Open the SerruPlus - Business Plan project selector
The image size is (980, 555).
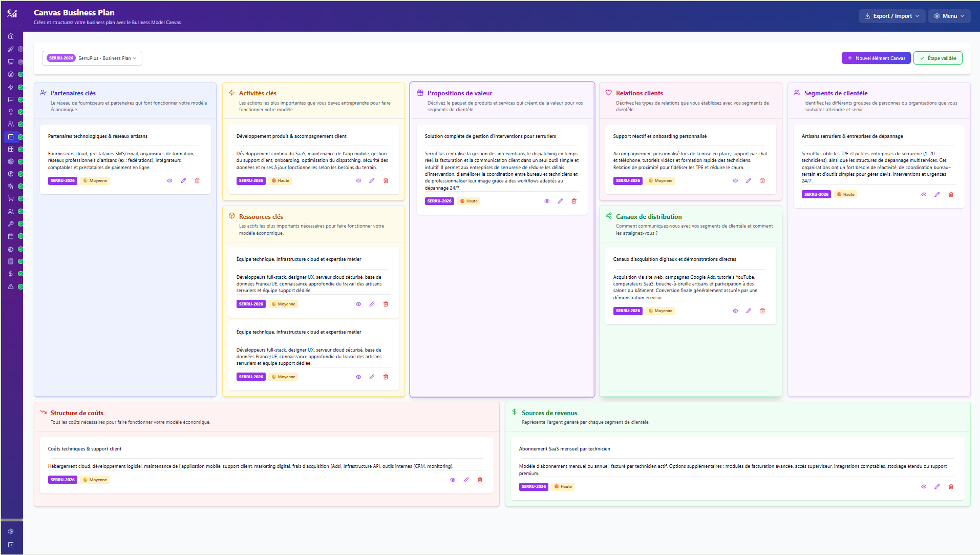(92, 58)
